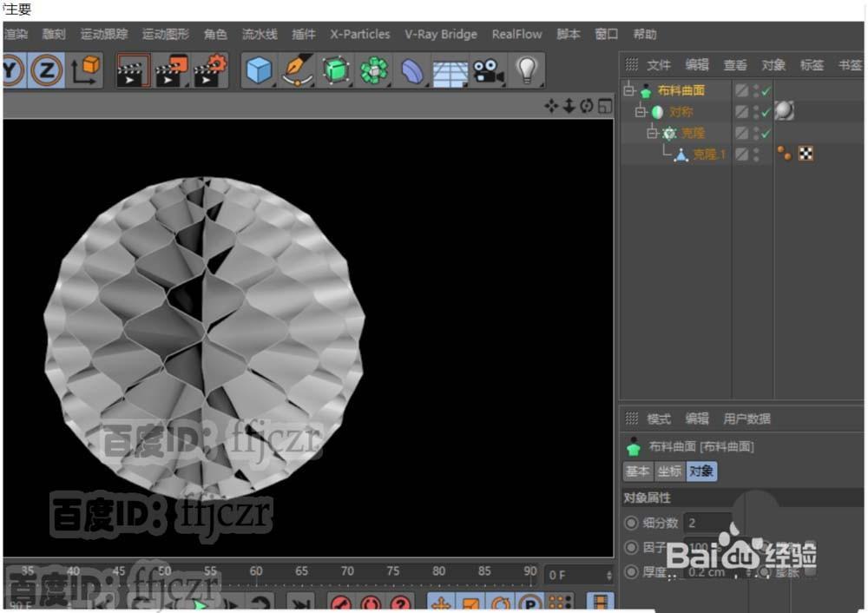This screenshot has height=613, width=868.
Task: Turn off the 克隆 enable checkmark
Action: [767, 132]
